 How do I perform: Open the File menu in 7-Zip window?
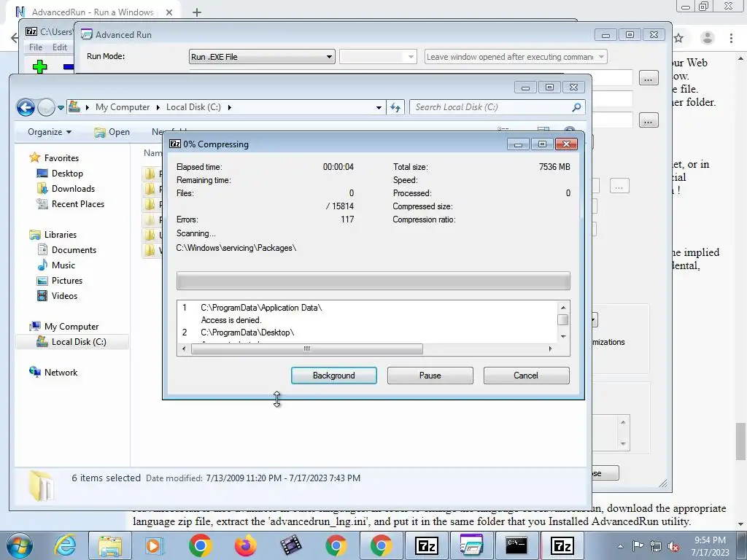(x=36, y=47)
